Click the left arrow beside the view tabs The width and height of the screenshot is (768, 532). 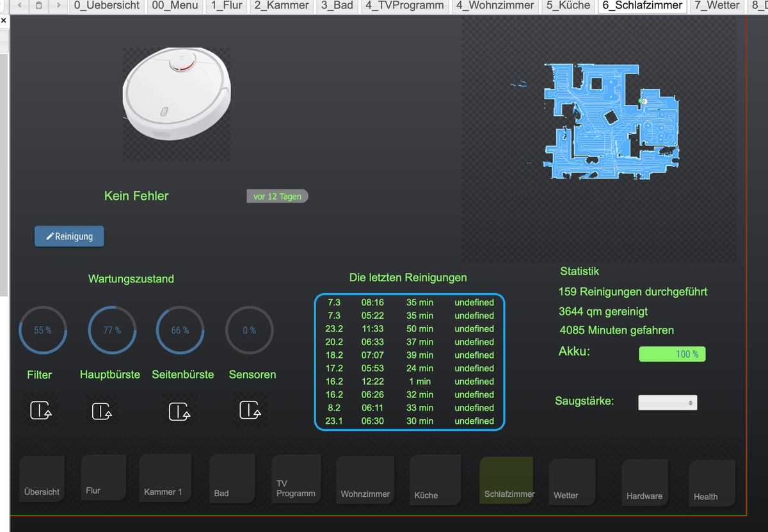tap(19, 6)
